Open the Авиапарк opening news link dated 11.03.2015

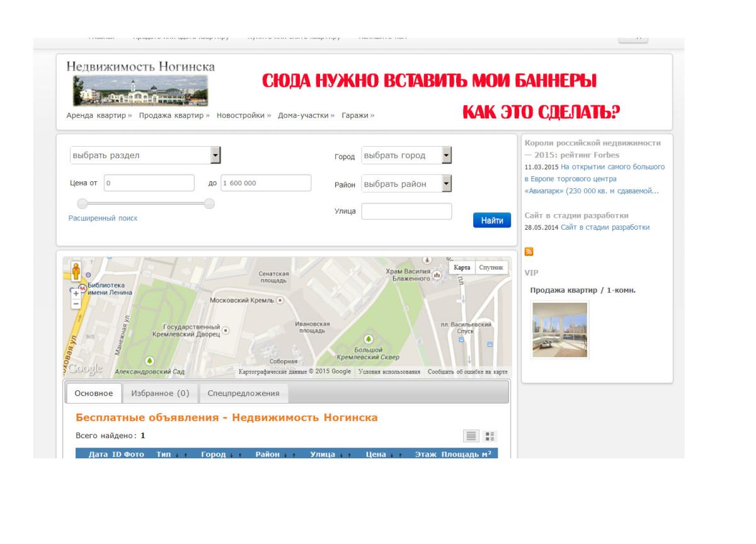click(x=595, y=179)
